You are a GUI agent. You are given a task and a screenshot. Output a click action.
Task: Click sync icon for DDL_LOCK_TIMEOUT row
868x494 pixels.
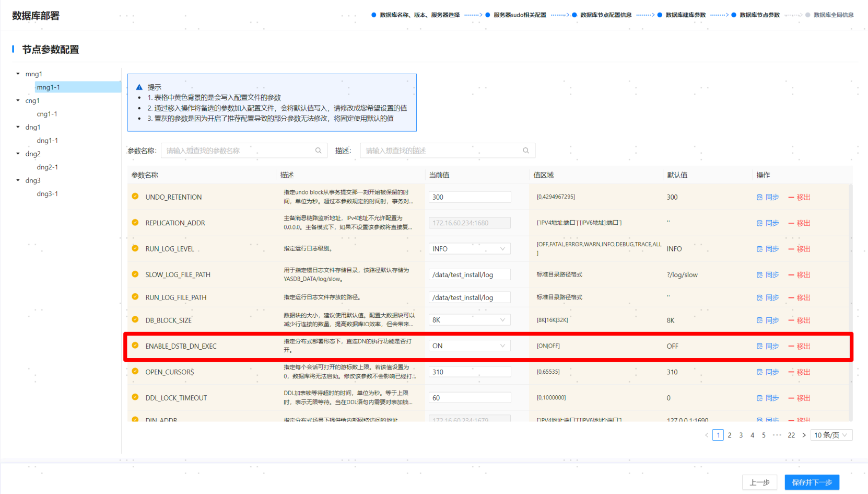pos(759,398)
